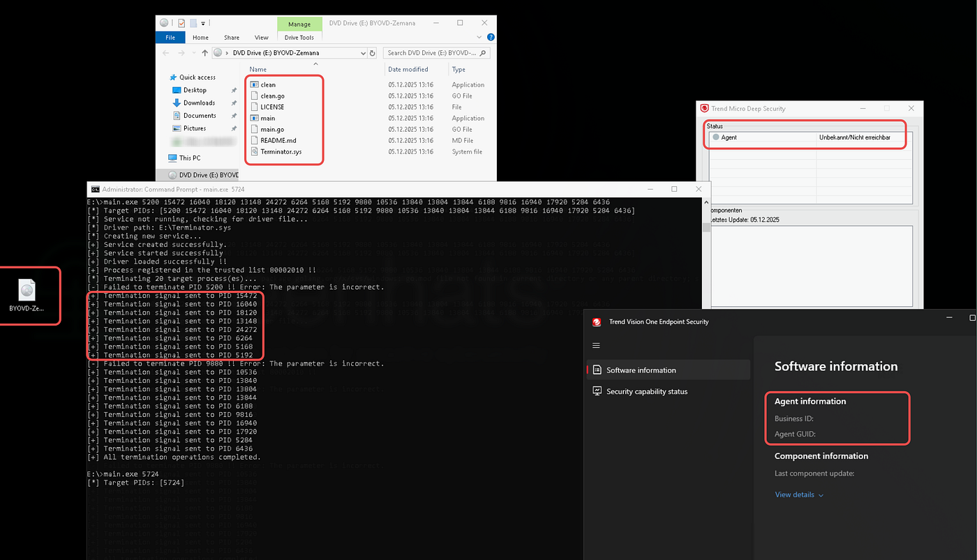977x560 pixels.
Task: Expand the Explorer ribbon with the chevron
Action: click(481, 38)
